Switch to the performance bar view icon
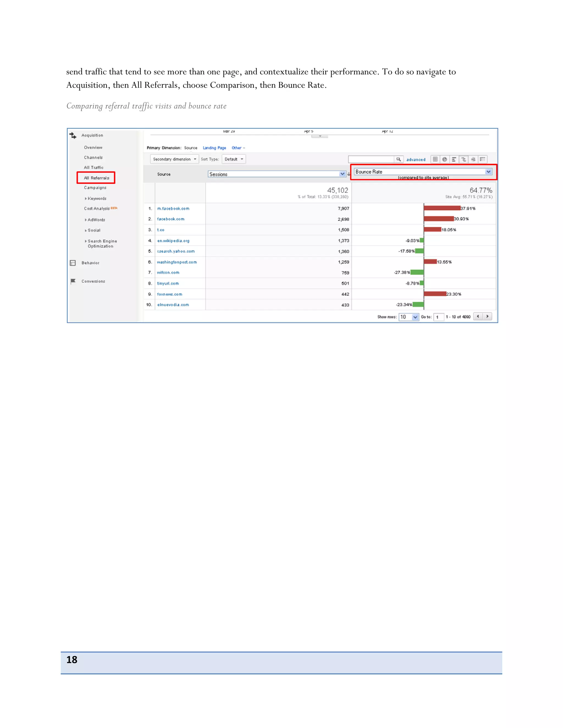This screenshot has width=563, height=728. point(454,159)
